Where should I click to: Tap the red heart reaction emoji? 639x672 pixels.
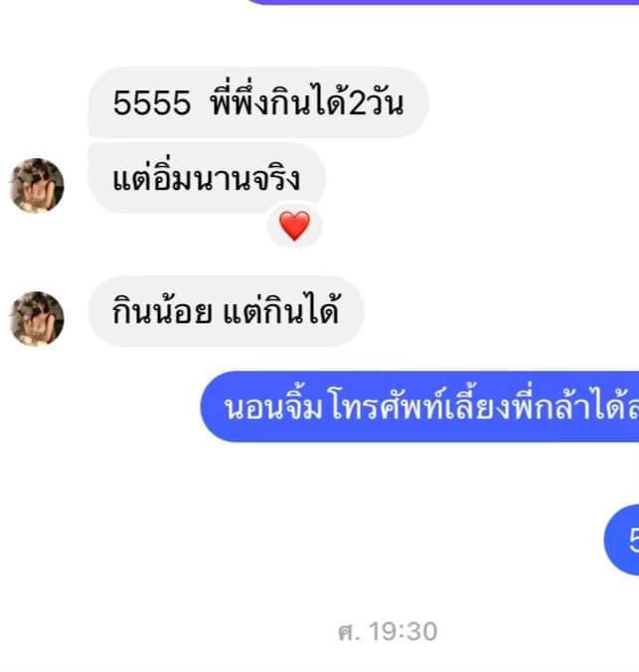point(294,226)
